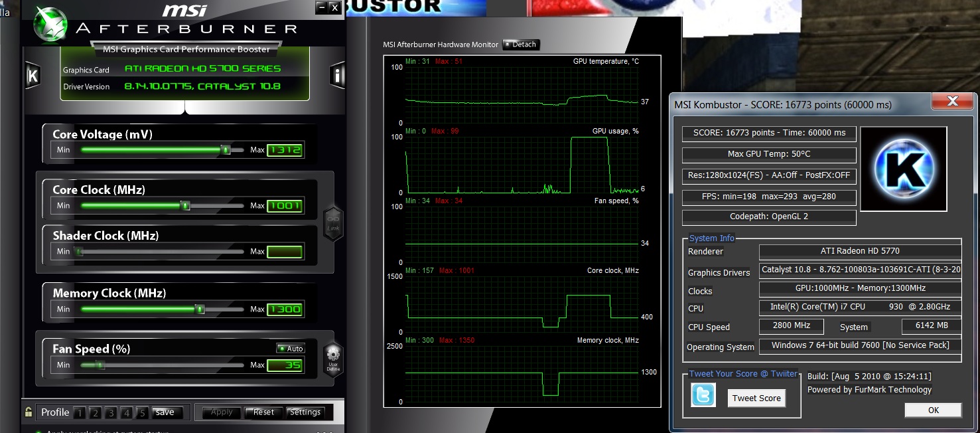Click the Max GPU Temp: 50°C text

[769, 154]
